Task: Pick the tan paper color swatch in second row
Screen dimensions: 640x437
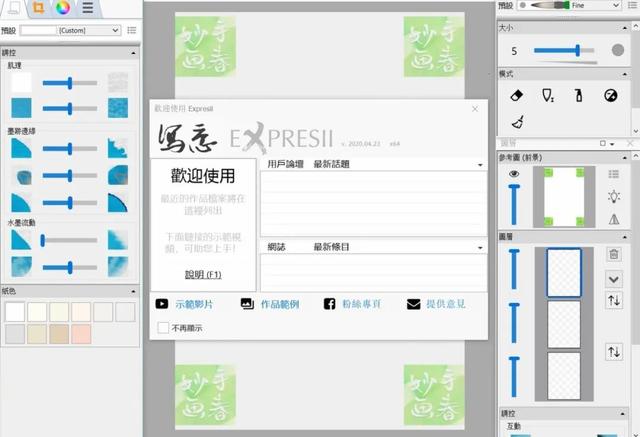Action: click(x=59, y=334)
